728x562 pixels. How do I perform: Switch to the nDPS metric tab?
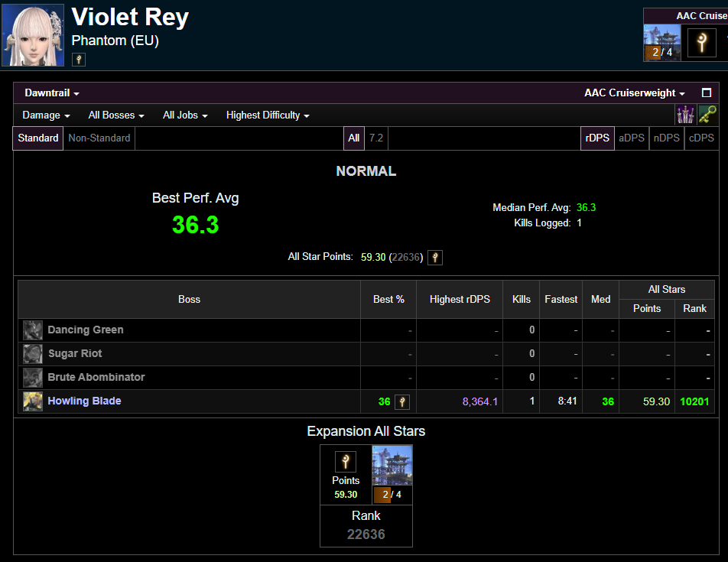[x=666, y=138]
